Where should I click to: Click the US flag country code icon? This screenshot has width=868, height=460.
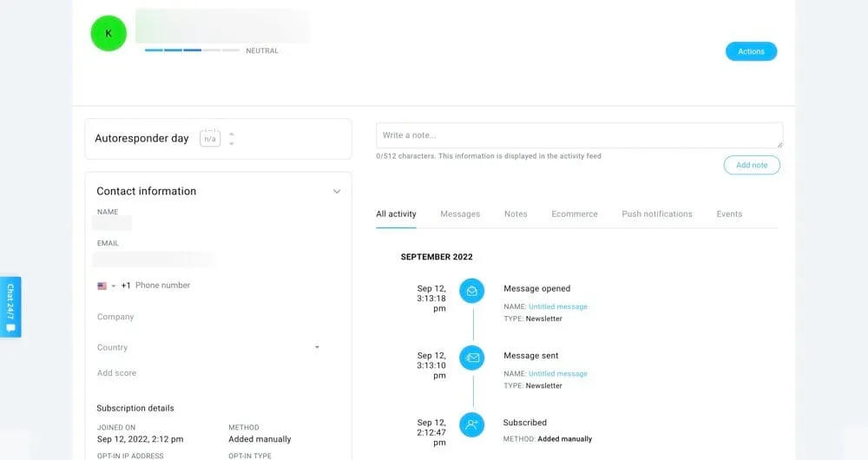102,286
